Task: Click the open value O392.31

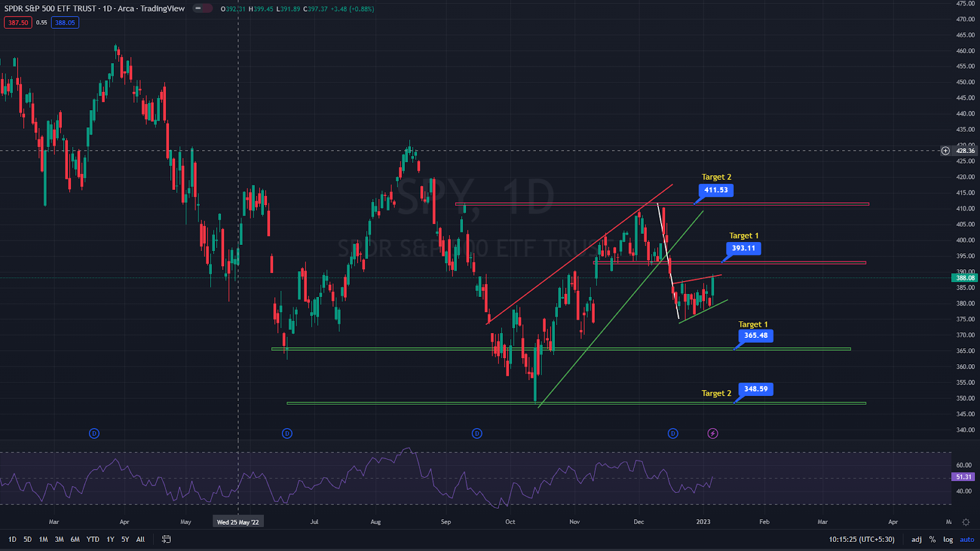Action: coord(233,9)
